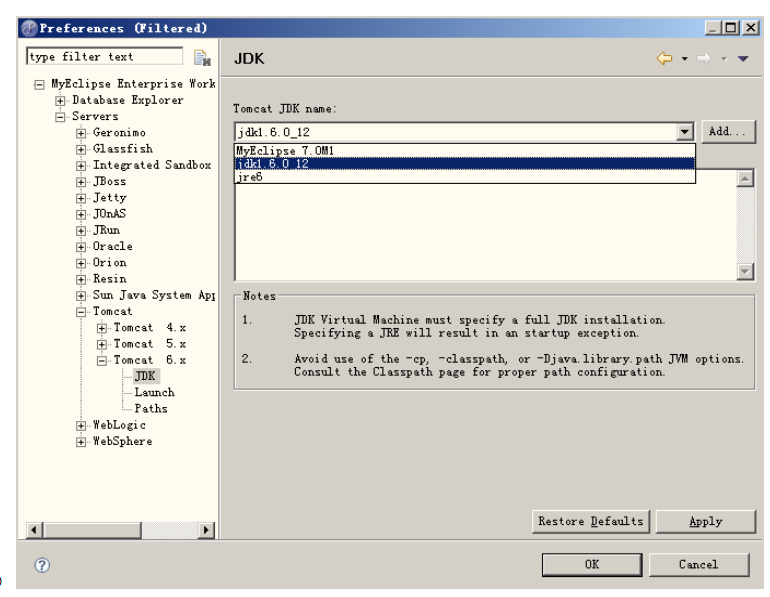The image size is (770, 597).
Task: Open the Tomcat JDK name combo arrow
Action: click(x=685, y=132)
